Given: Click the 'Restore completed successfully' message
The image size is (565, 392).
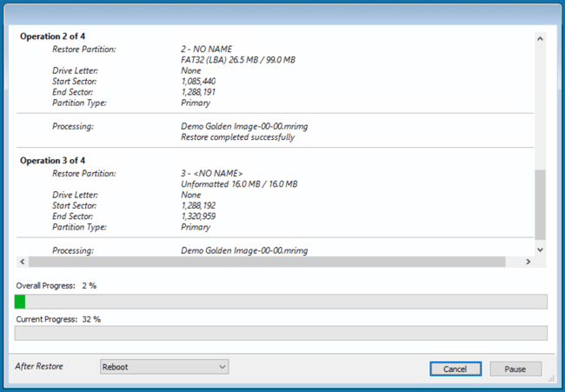Looking at the screenshot, I should coord(237,137).
